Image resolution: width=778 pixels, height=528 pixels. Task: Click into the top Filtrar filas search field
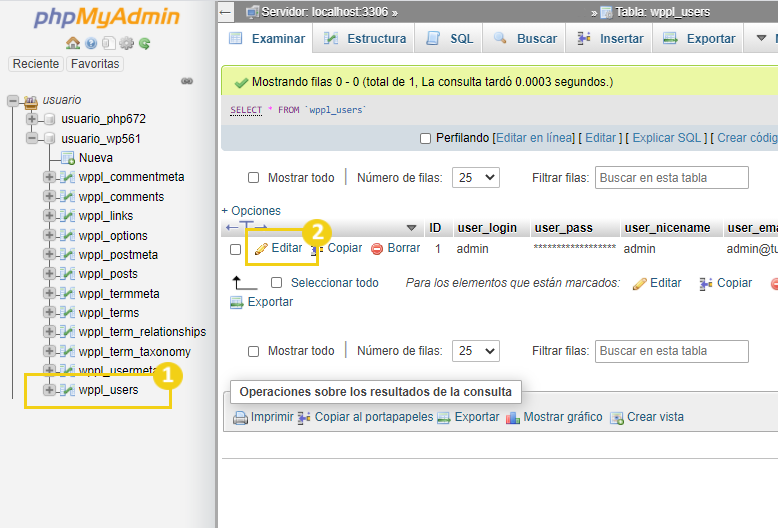[671, 178]
